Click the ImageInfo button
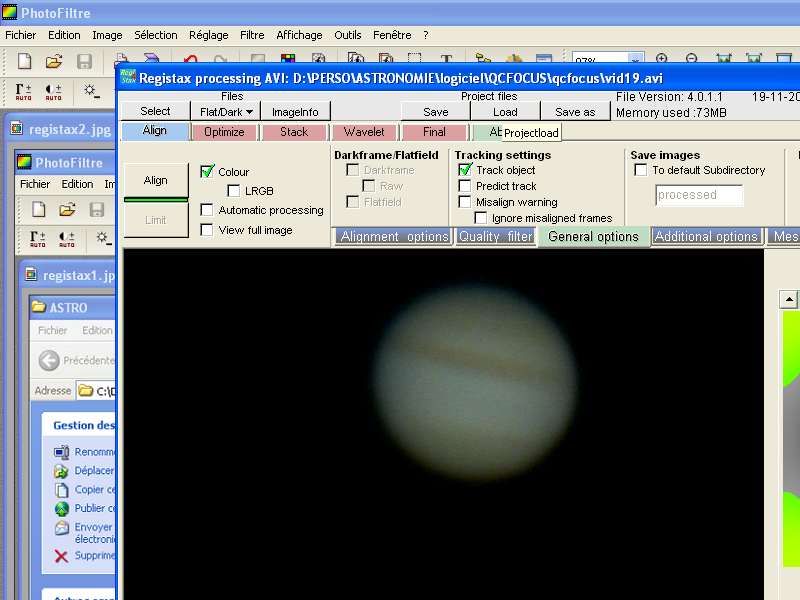The image size is (800, 600). tap(295, 112)
